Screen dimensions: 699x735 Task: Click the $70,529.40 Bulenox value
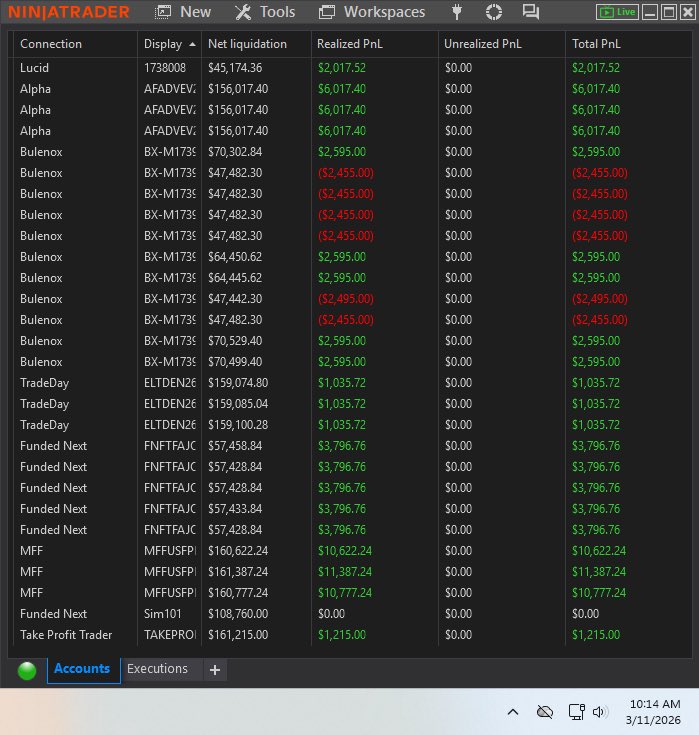pyautogui.click(x=235, y=341)
